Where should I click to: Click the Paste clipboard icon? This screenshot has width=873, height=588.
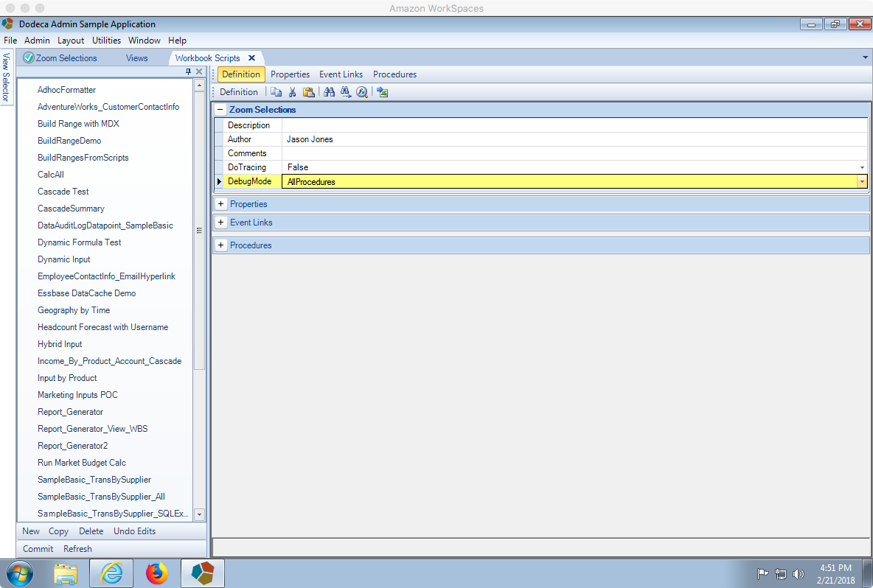point(308,92)
